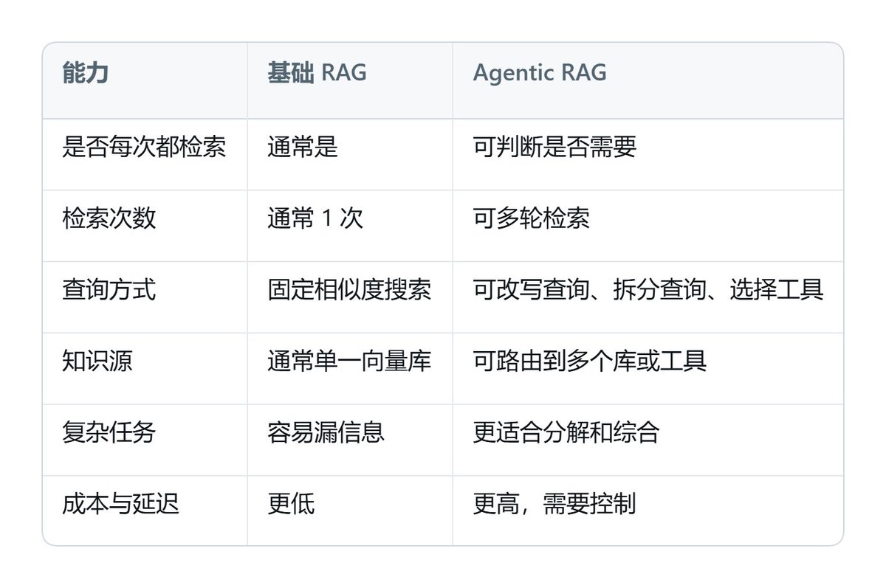Click the 可路由到多个库或工具 cell

pos(590,362)
